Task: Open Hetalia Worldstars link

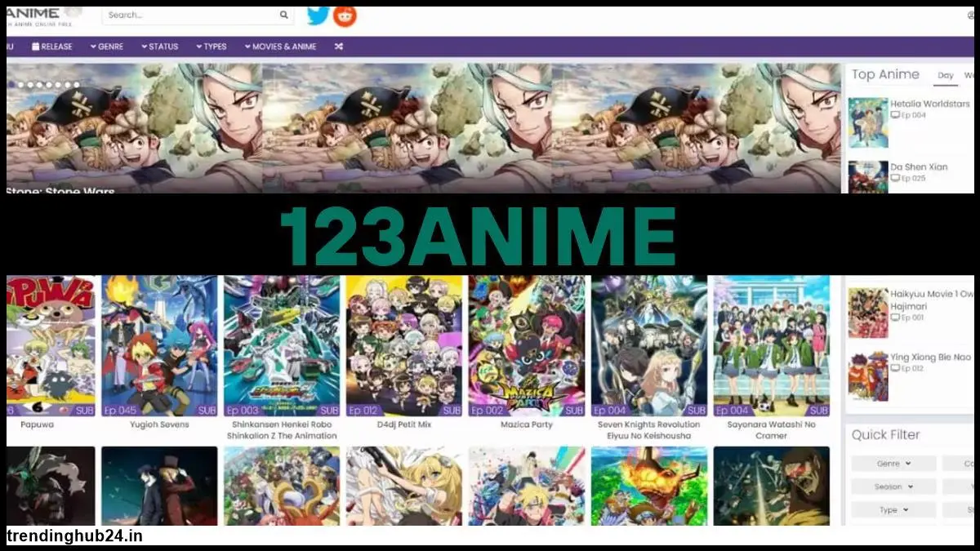Action: [x=929, y=104]
